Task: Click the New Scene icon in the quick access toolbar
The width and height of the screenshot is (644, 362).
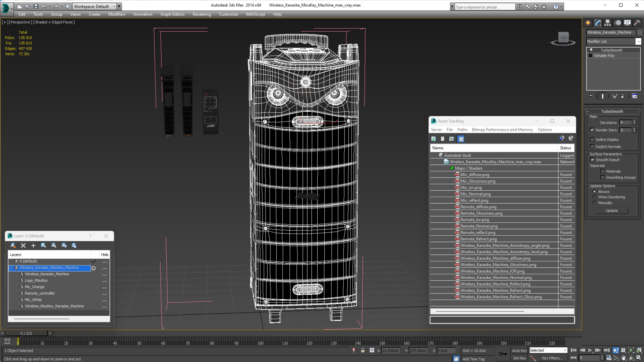Action: point(19,6)
